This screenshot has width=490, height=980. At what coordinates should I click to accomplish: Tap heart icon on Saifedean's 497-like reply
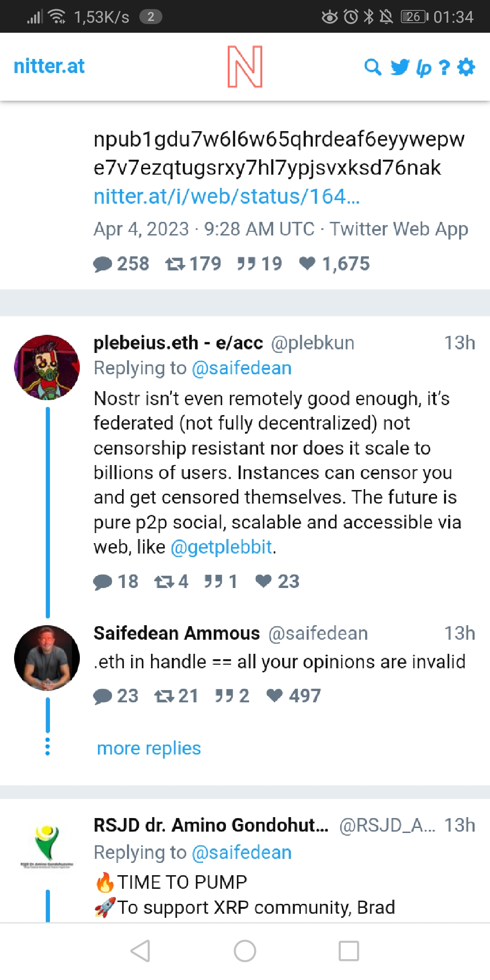[x=274, y=696]
